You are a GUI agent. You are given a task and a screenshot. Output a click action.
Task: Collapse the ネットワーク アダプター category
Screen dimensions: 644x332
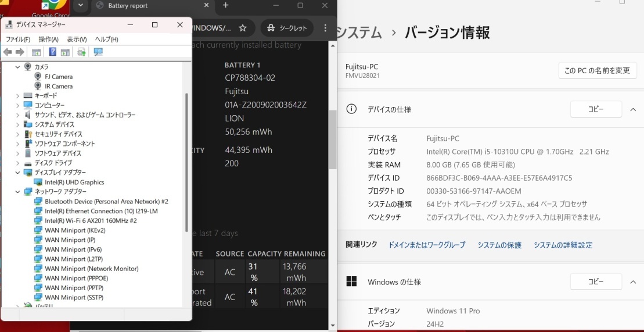pos(17,191)
